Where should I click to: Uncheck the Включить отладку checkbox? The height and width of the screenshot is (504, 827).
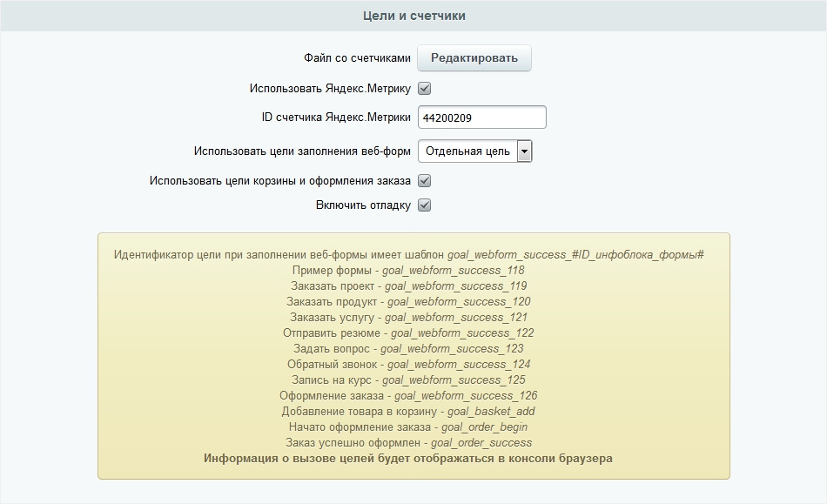[x=425, y=205]
